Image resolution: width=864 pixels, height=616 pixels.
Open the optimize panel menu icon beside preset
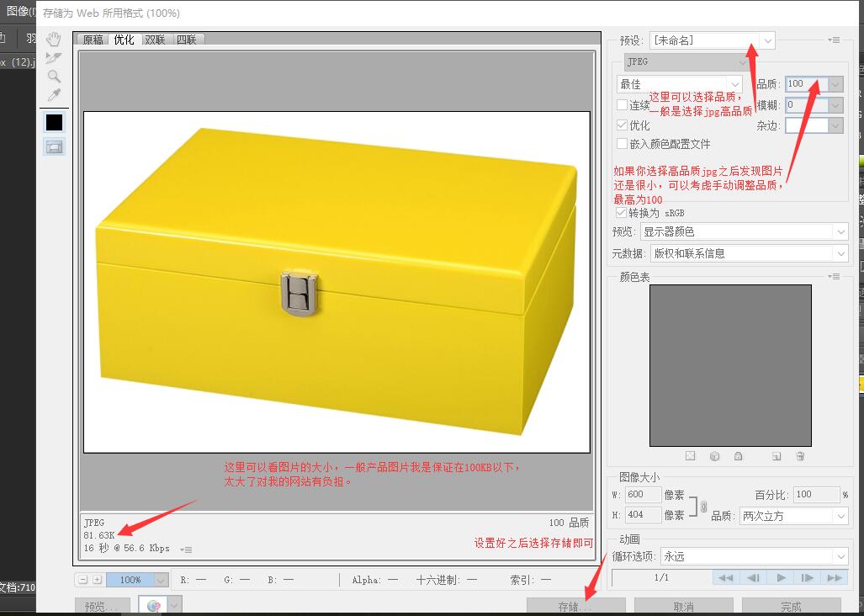pyautogui.click(x=833, y=40)
